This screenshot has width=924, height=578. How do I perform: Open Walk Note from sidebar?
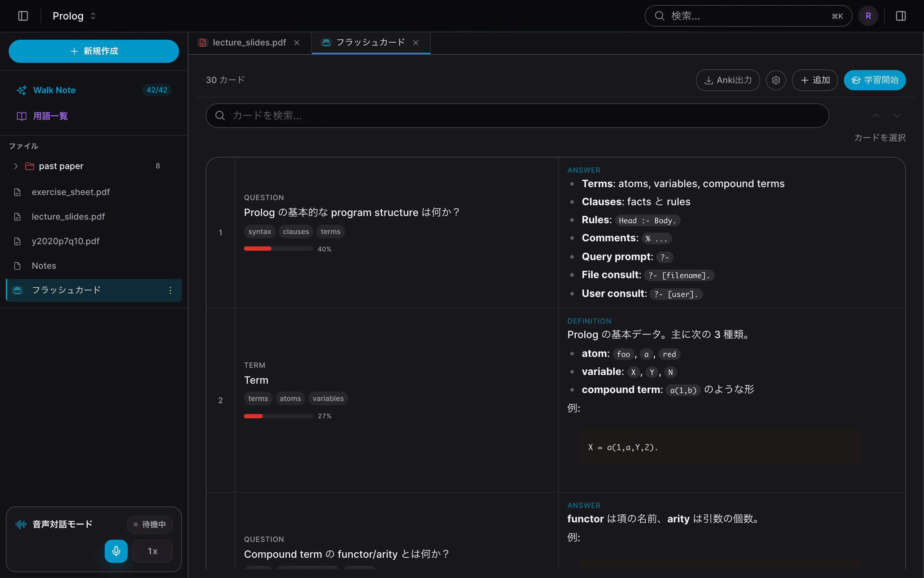(x=94, y=90)
